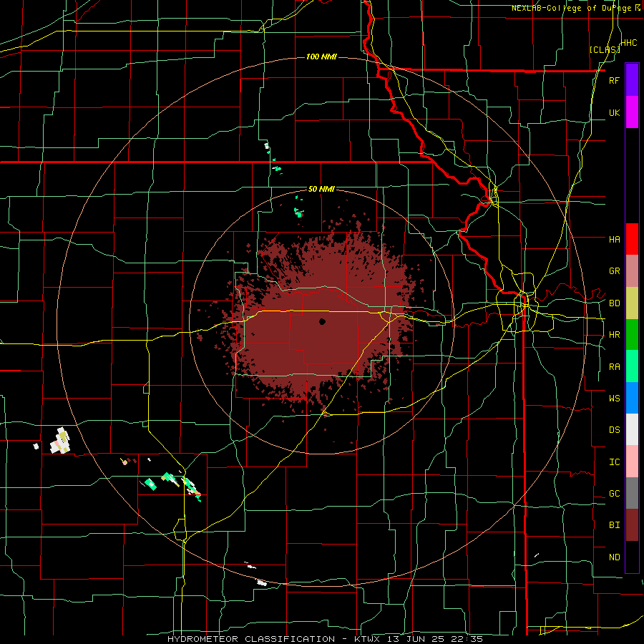
Task: Select the blue WS wet snow swatch
Action: tap(632, 398)
